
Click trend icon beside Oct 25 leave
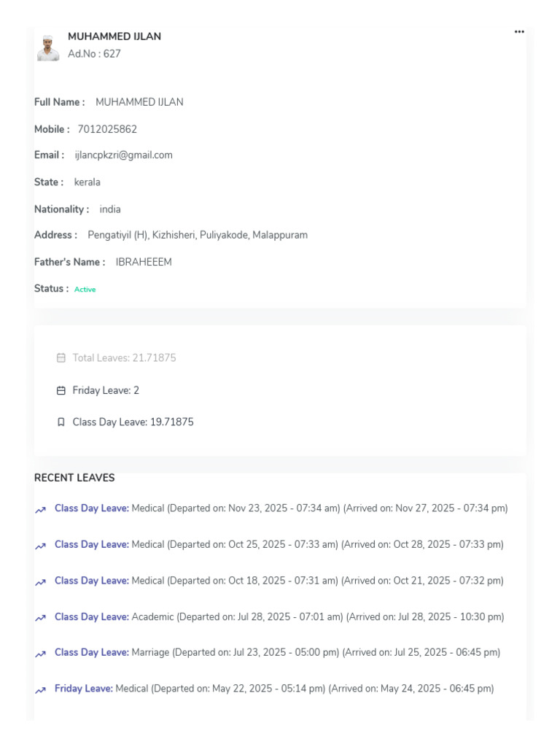[41, 546]
